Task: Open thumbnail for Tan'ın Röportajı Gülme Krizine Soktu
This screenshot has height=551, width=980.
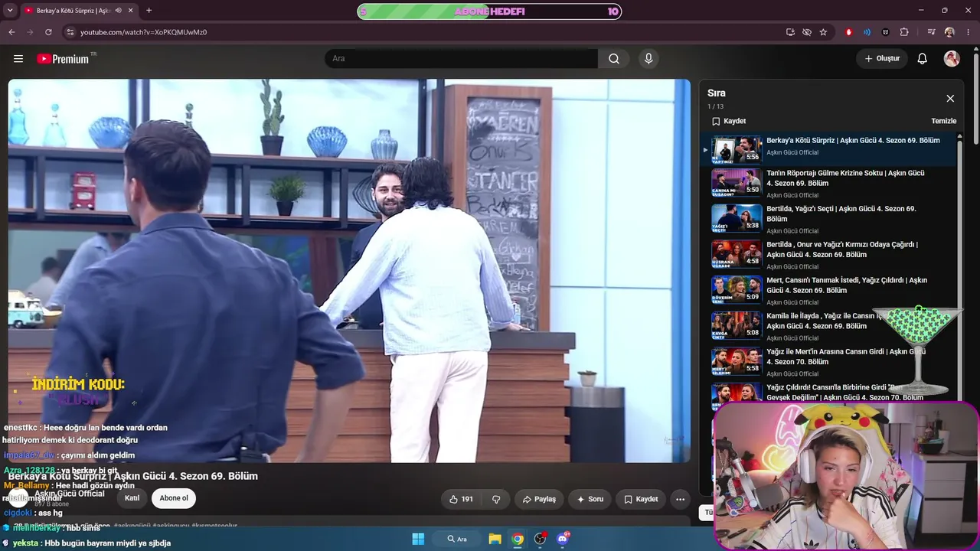Action: click(737, 184)
